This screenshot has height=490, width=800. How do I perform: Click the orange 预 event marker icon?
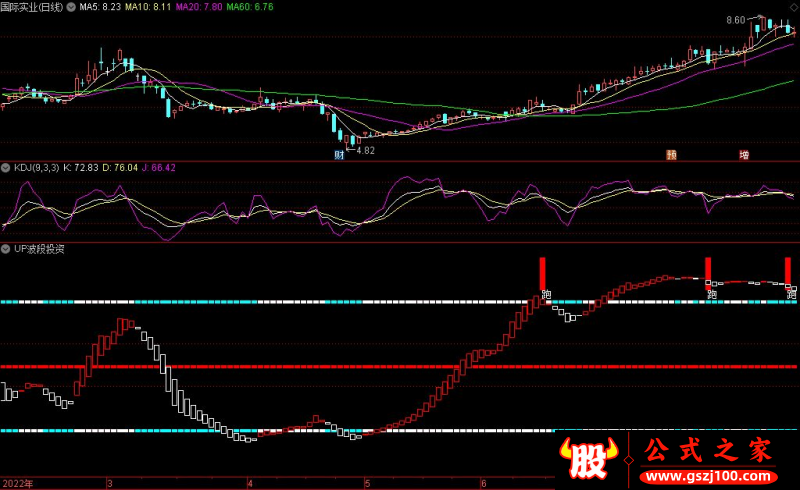tap(671, 155)
